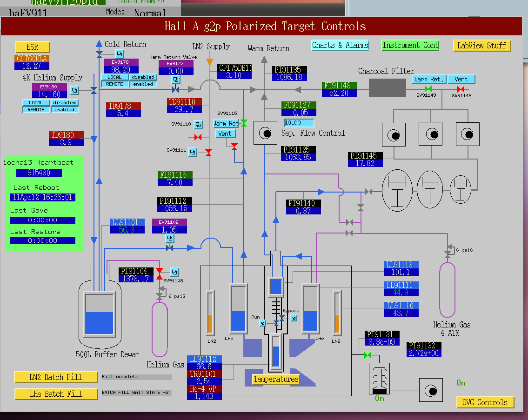Open the Instrument Cont menu
528x420 pixels.
coord(410,45)
